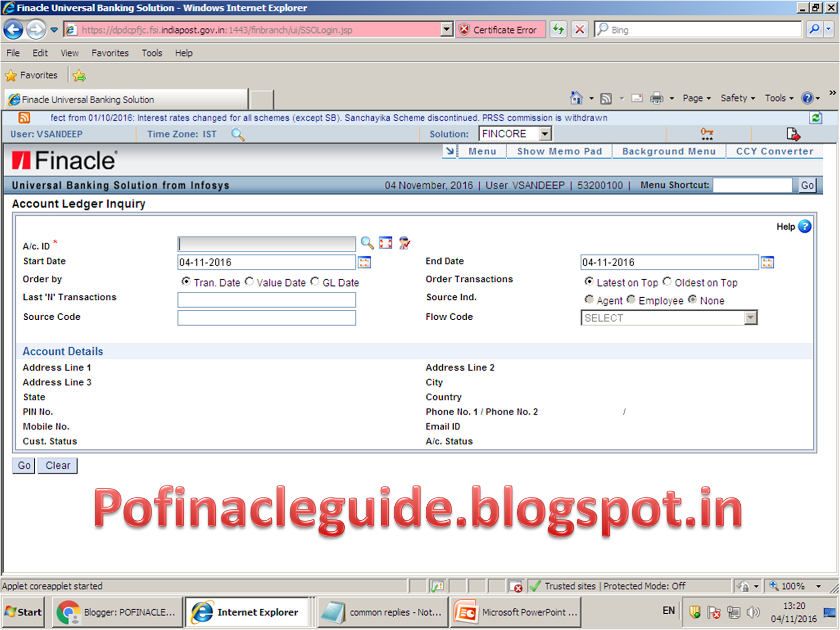Click the Clear button
This screenshot has width=840, height=630.
coord(57,466)
